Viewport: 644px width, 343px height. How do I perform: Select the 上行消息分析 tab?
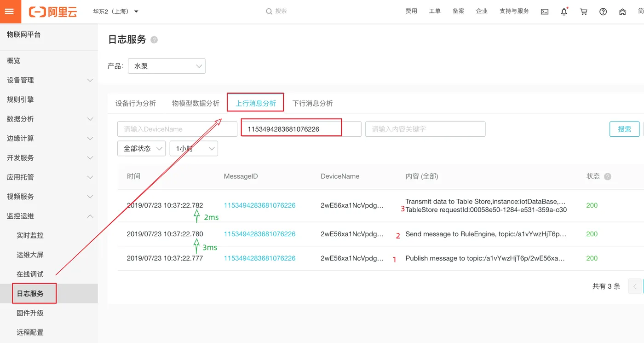(256, 103)
